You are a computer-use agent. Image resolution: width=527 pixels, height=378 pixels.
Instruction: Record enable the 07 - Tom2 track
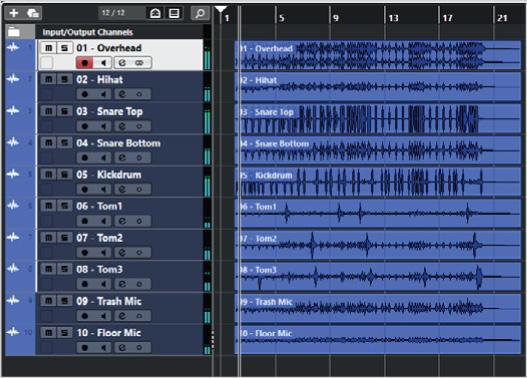point(84,253)
